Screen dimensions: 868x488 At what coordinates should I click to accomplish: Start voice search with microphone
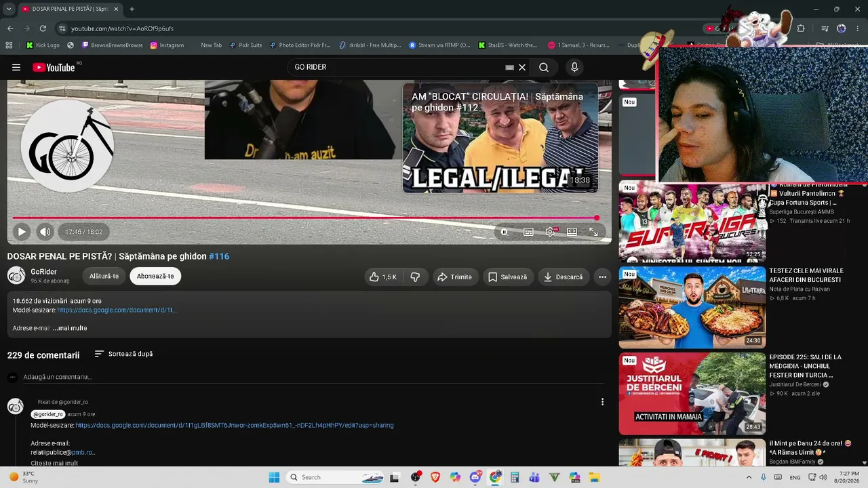[x=574, y=67]
